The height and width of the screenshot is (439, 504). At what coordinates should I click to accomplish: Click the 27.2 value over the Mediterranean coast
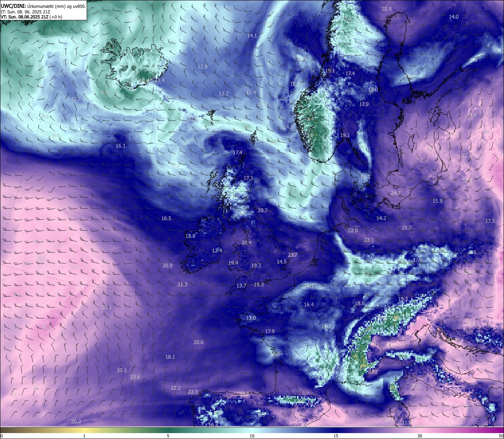pyautogui.click(x=373, y=372)
